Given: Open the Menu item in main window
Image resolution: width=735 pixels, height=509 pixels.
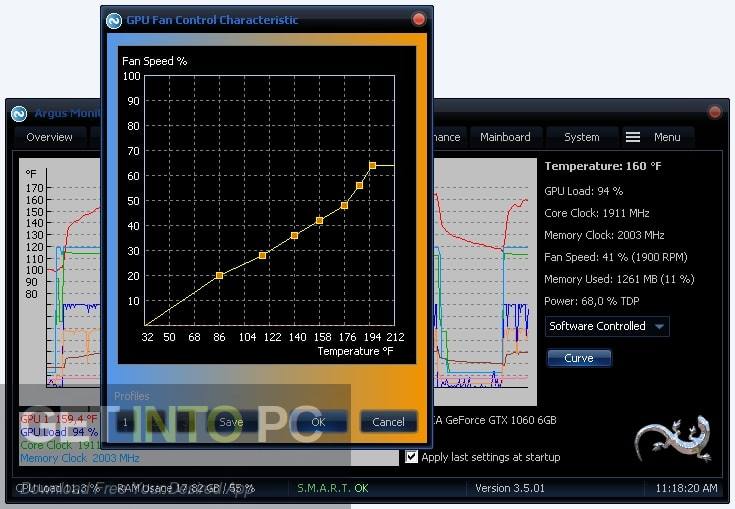Looking at the screenshot, I should click(x=667, y=137).
